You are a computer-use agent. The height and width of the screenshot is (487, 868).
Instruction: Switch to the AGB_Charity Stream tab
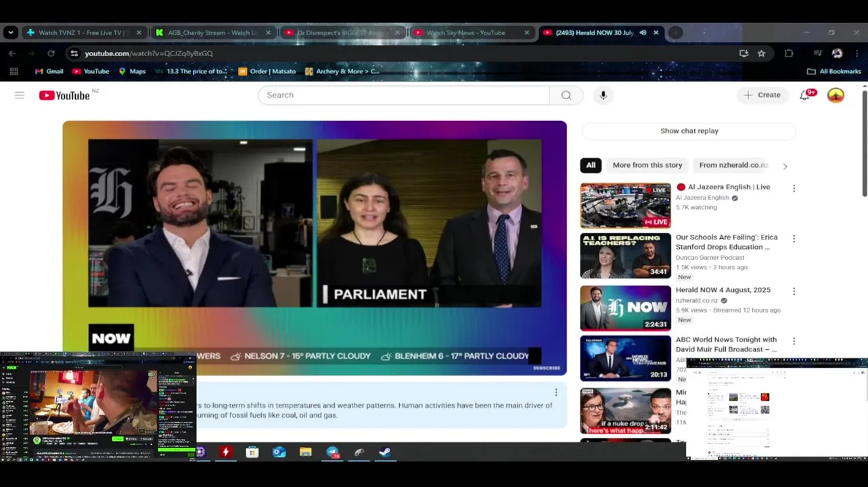pos(212,32)
